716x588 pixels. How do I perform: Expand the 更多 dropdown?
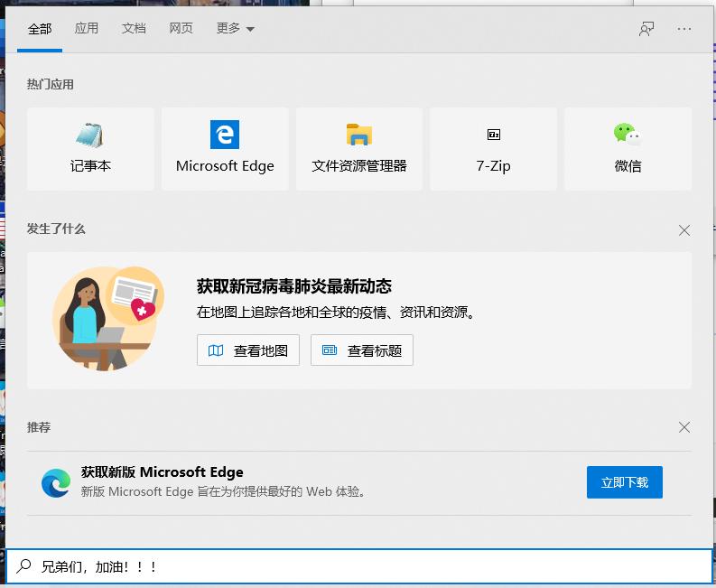(235, 28)
